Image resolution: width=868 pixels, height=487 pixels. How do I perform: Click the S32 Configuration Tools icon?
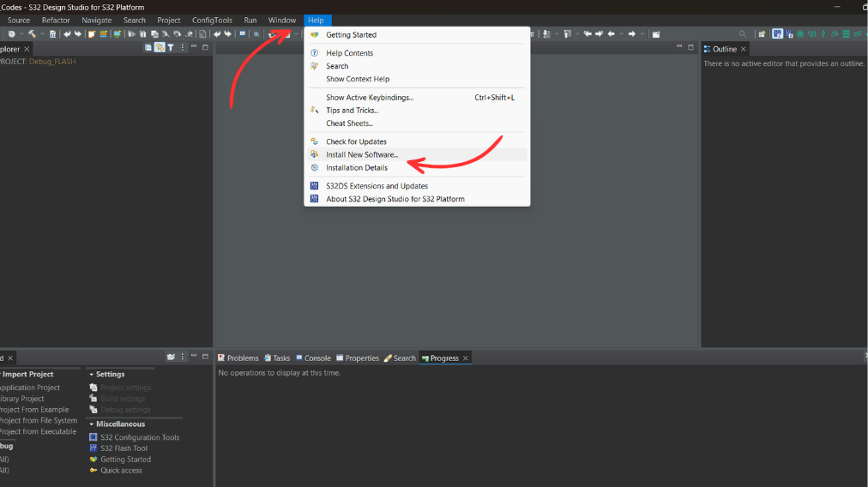[93, 437]
